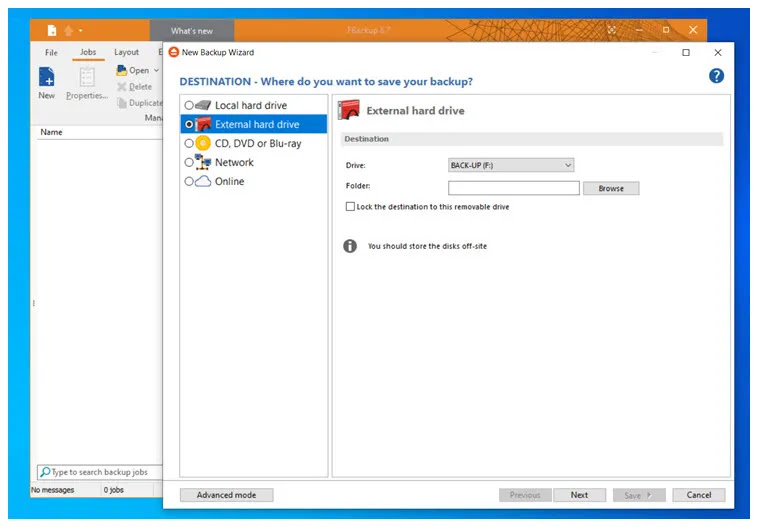
Task: Click the 0 jobs status text
Action: pos(113,490)
